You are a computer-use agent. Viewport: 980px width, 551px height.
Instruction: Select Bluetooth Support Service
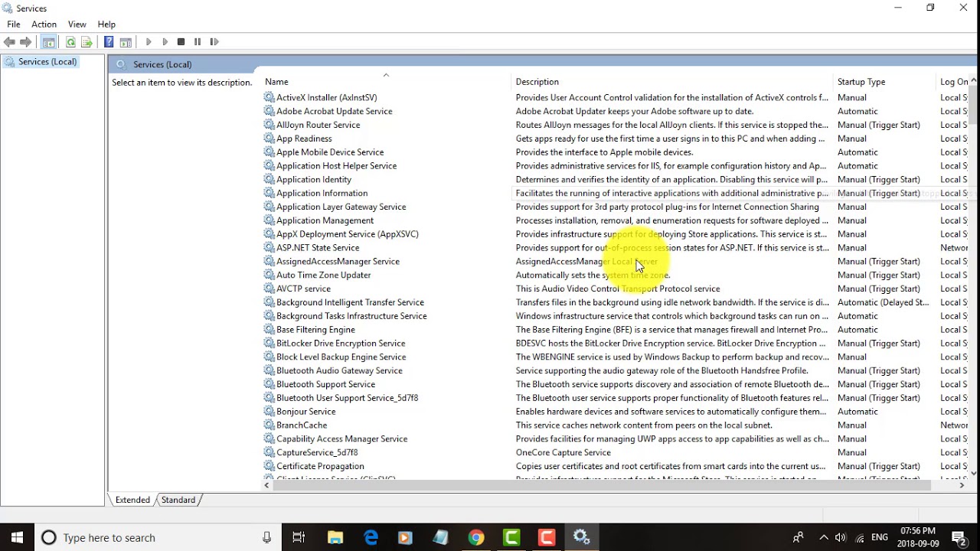tap(325, 384)
